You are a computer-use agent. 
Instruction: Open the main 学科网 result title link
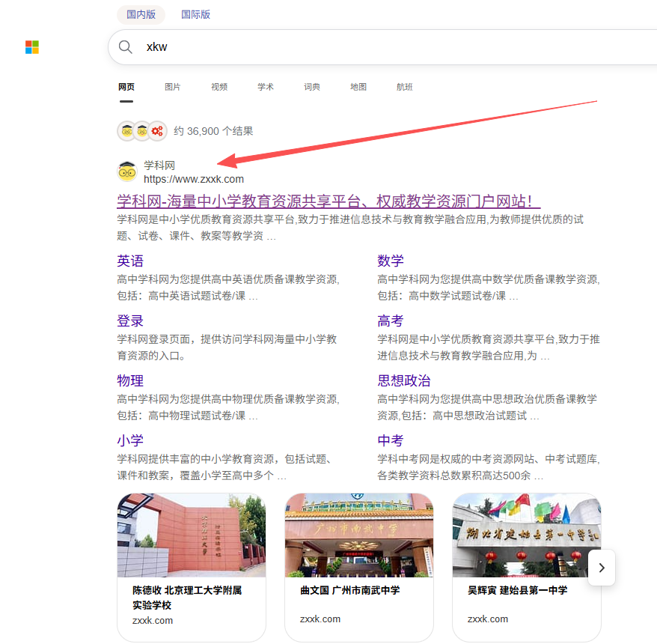328,201
